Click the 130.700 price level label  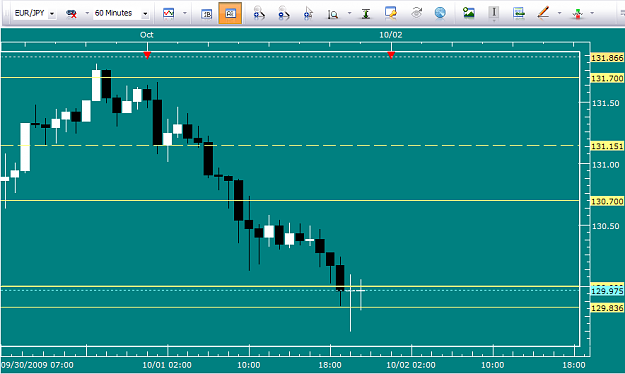607,201
